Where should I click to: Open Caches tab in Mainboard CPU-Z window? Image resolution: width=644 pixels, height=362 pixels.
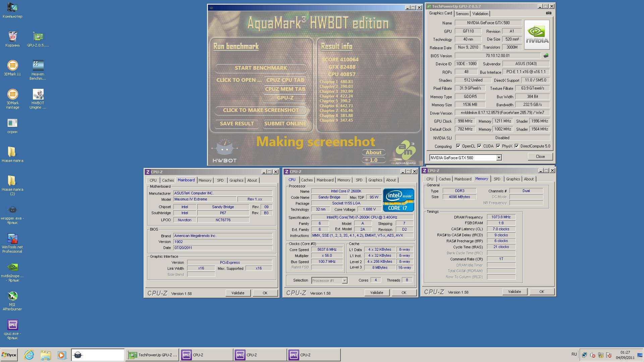(168, 180)
